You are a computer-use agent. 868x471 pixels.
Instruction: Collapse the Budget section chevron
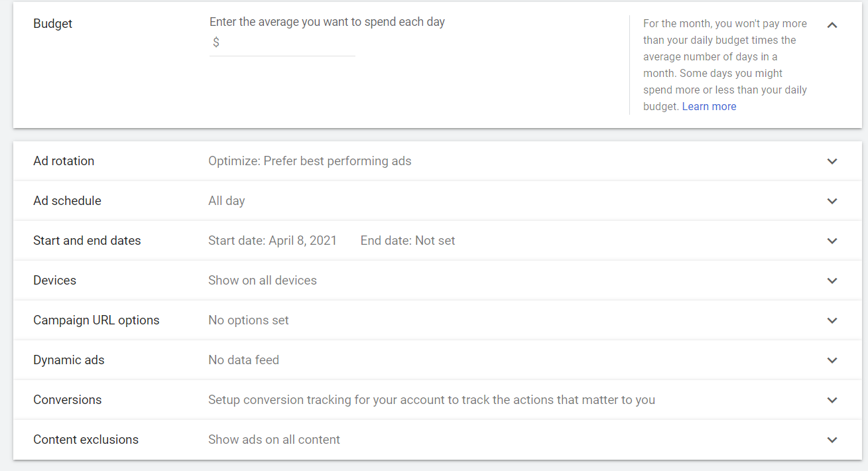coord(832,25)
